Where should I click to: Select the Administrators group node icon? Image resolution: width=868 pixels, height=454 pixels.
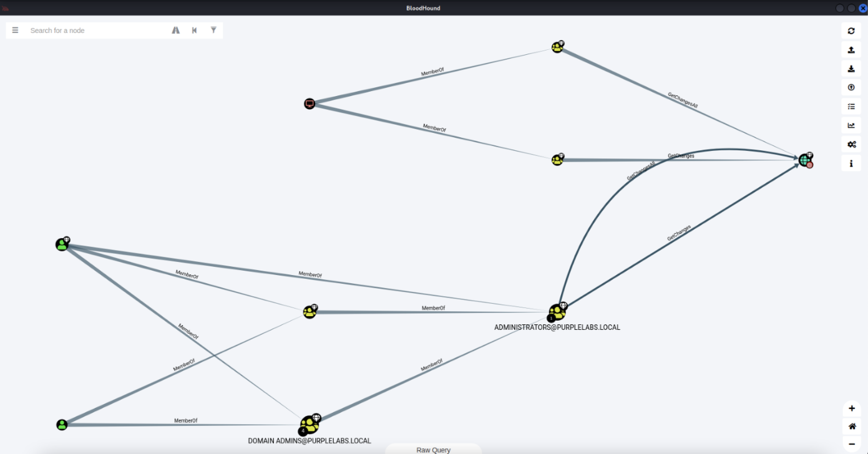[x=557, y=312]
